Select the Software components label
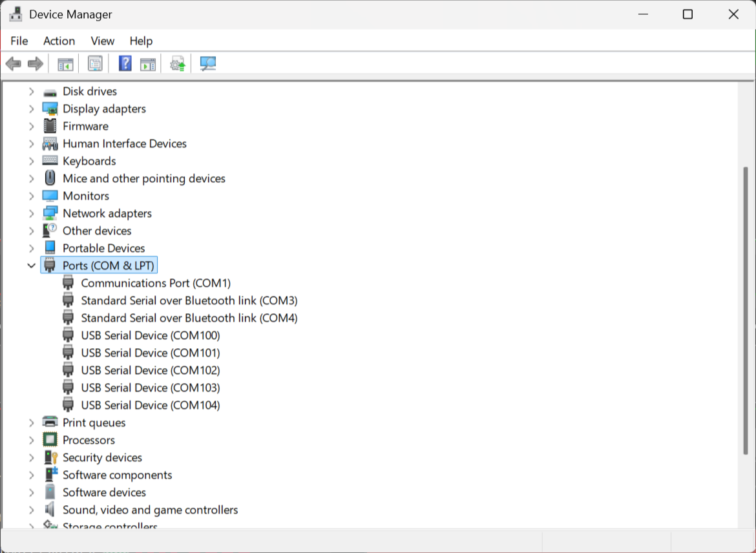Screen dimensions: 756x553 point(117,474)
